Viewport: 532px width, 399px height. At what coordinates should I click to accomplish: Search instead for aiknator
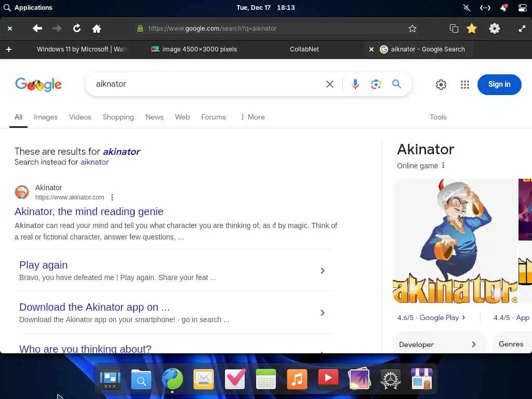point(95,162)
